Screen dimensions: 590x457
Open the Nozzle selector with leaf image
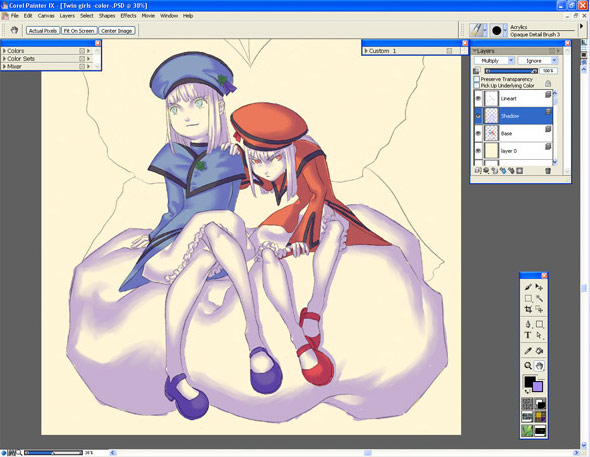point(527,430)
